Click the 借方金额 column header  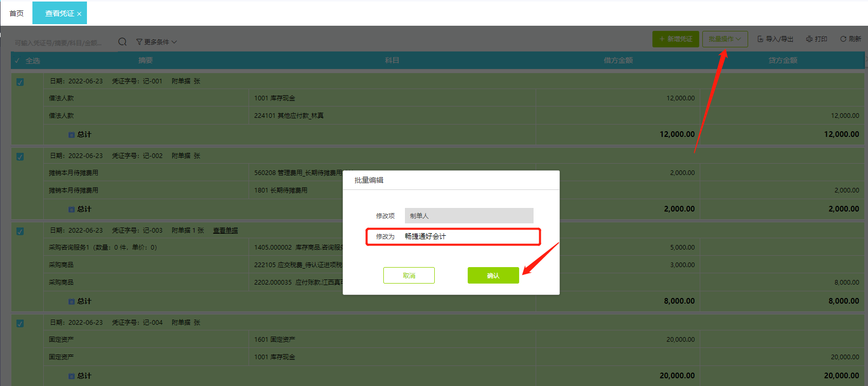618,60
